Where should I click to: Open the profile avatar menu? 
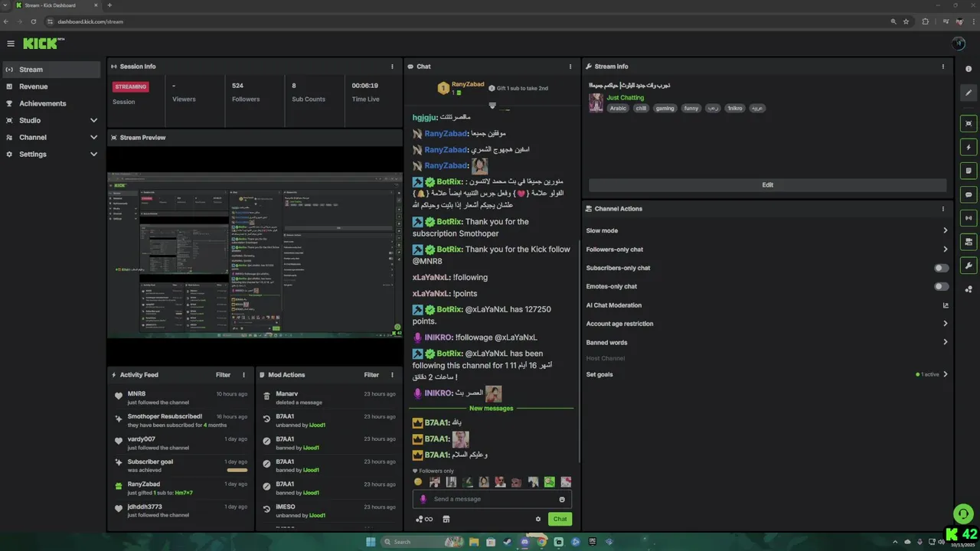click(959, 44)
